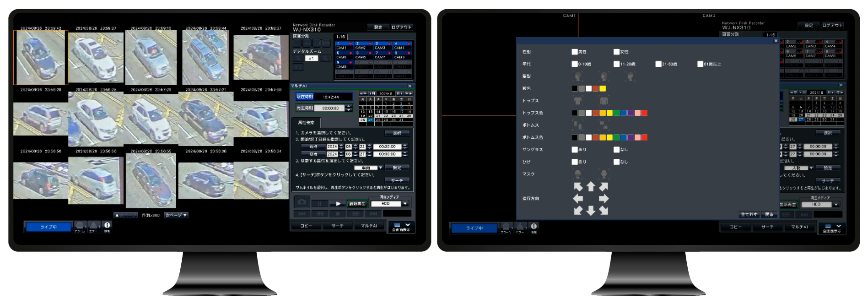Adjust start year 2024 stepper
The height and width of the screenshot is (304, 868).
[341, 147]
